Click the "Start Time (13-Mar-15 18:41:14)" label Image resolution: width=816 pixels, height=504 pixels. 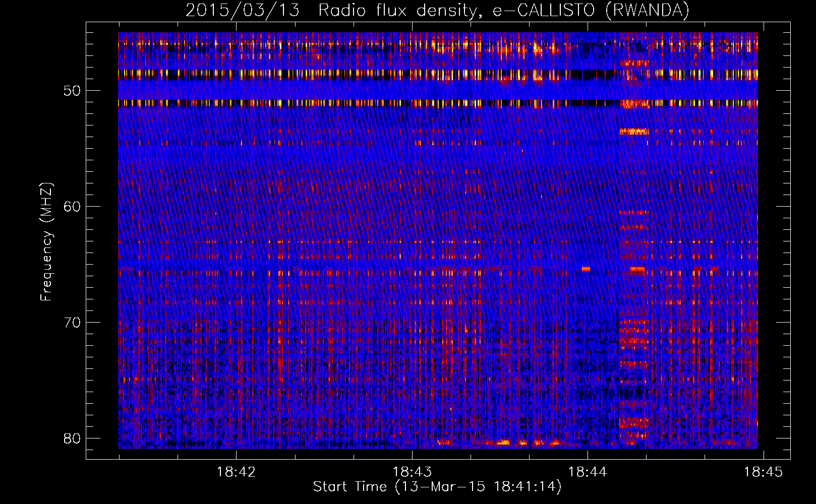437,487
